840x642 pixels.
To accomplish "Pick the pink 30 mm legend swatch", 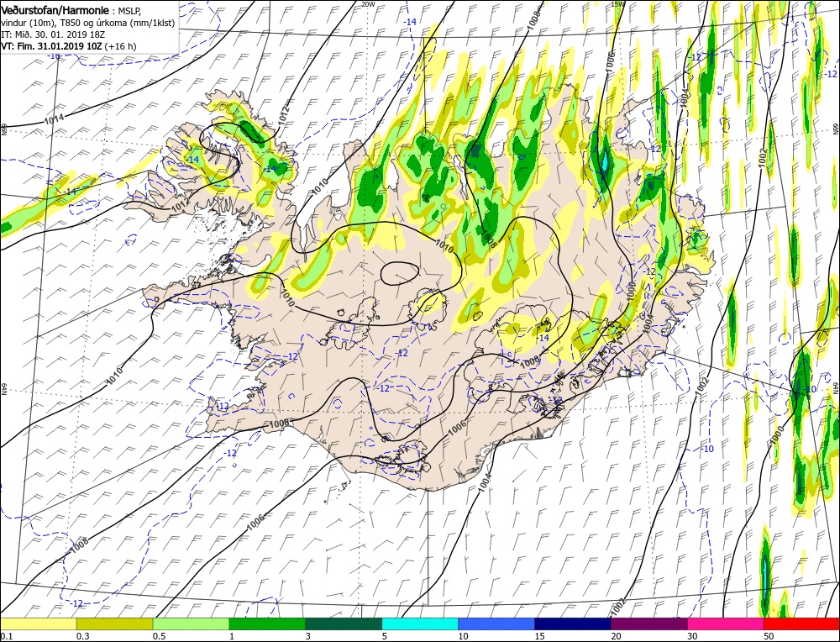I will tap(726, 624).
